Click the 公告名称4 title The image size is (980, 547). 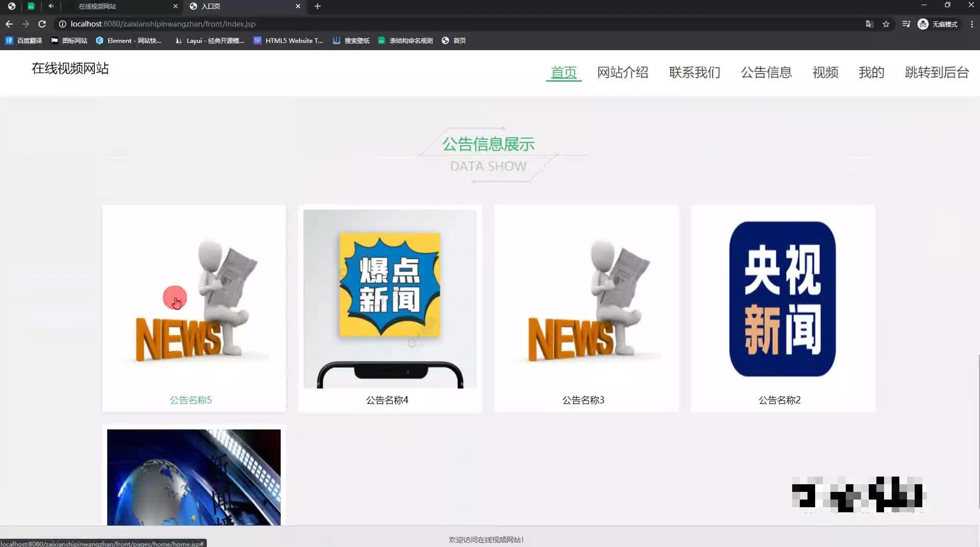point(387,400)
